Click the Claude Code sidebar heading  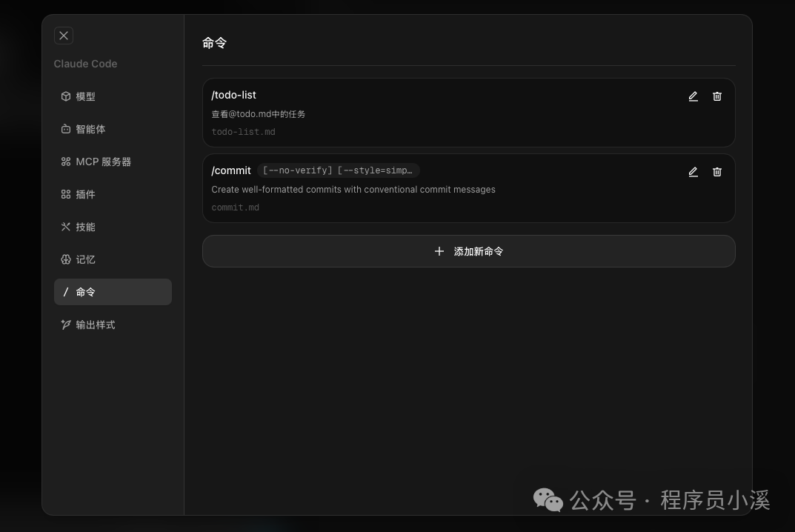(x=85, y=64)
